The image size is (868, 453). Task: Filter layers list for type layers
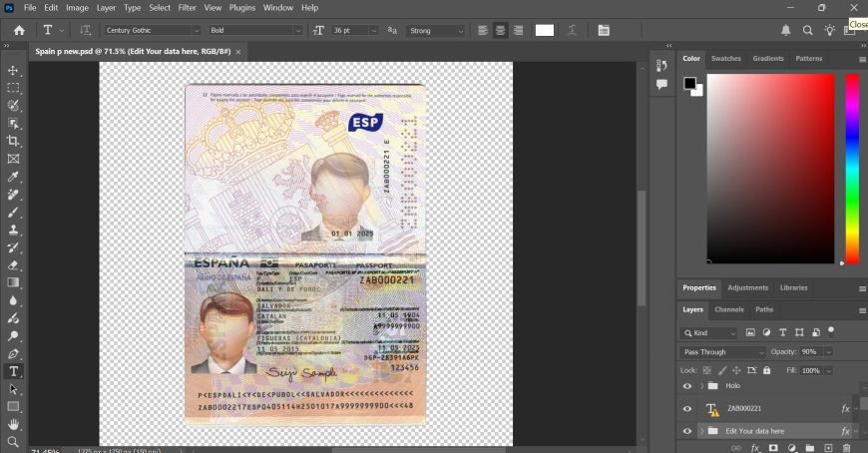783,332
